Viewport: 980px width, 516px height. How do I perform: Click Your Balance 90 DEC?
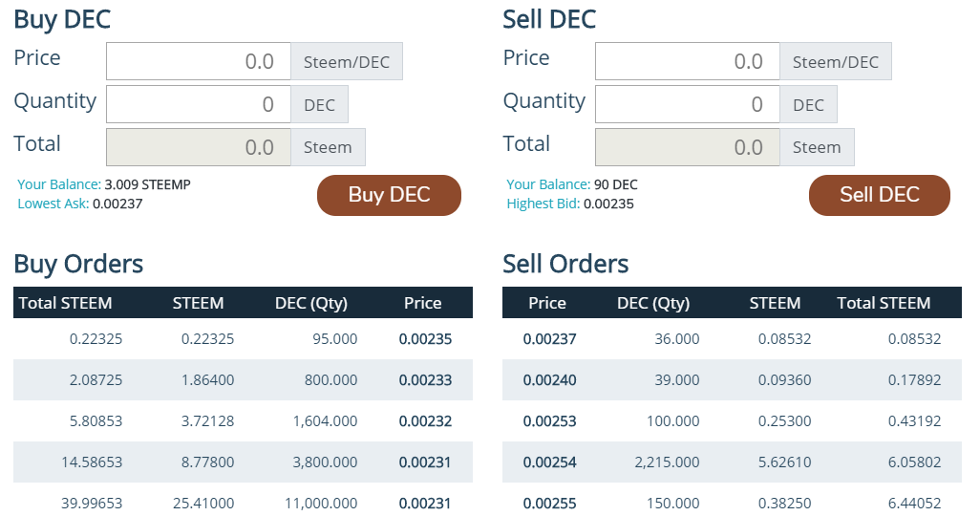point(616,184)
